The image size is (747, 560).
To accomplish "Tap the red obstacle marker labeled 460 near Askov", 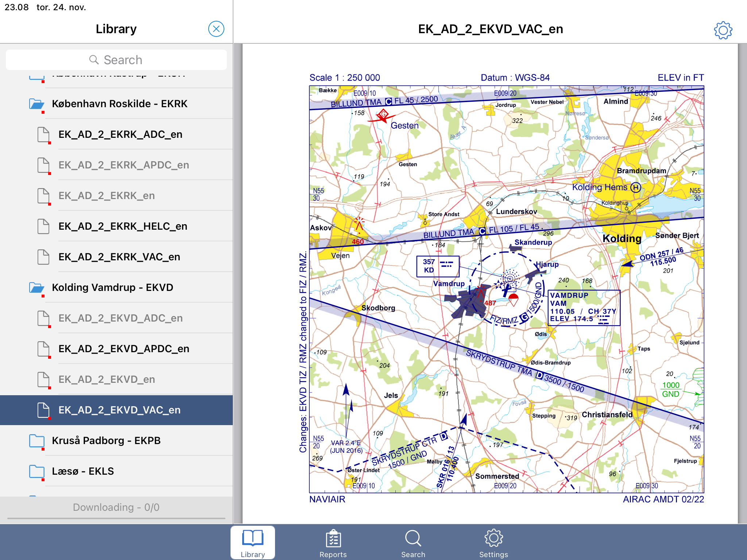I will point(359,226).
